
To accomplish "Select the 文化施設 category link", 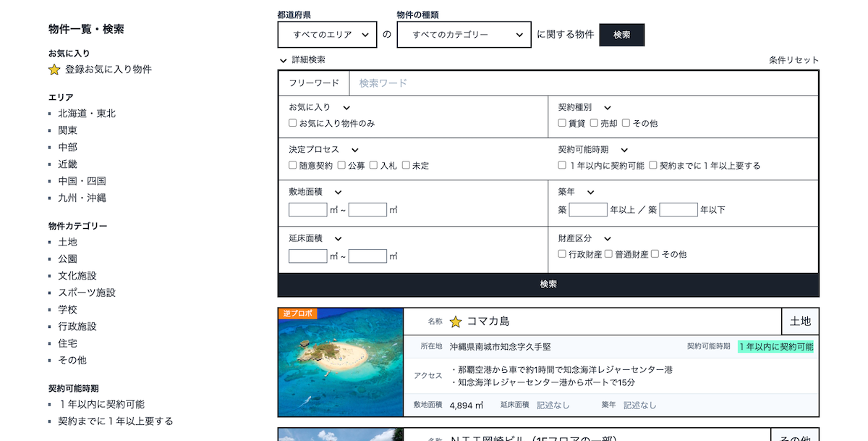I will tap(77, 276).
